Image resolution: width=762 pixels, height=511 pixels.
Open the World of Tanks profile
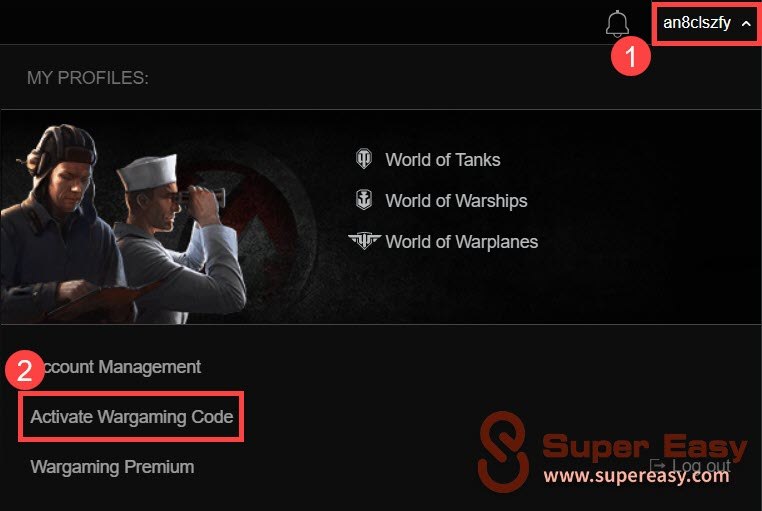pyautogui.click(x=443, y=159)
